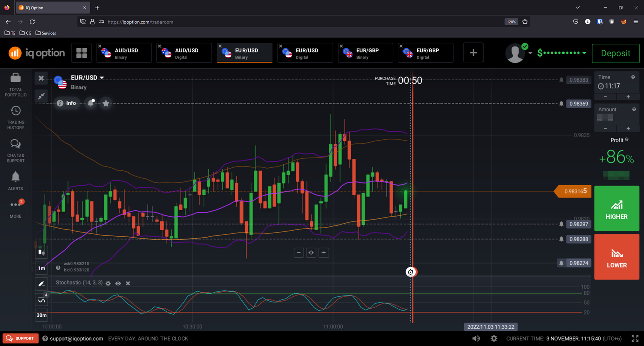
Task: Increase trade Amount with plus
Action: (x=628, y=129)
